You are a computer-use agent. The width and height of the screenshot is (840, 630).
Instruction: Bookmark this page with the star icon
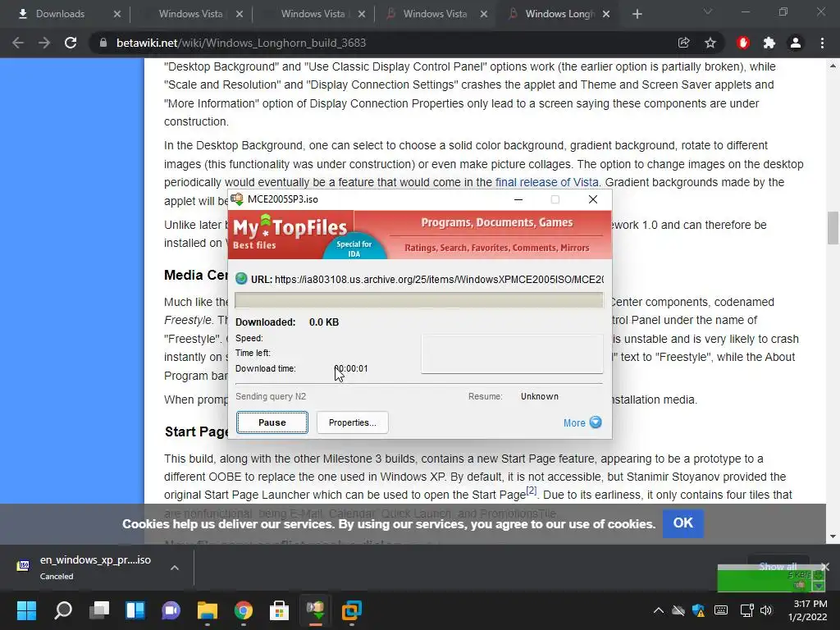(x=710, y=43)
